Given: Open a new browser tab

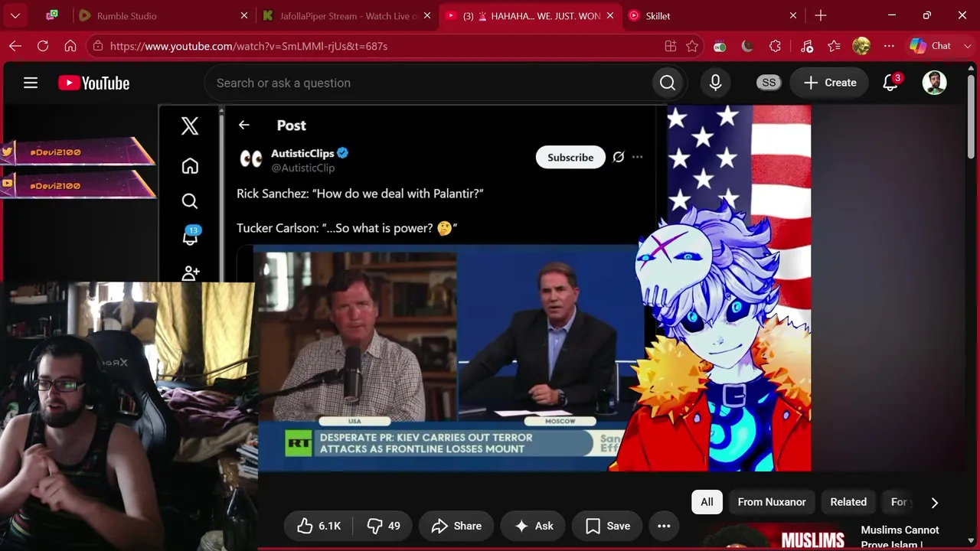Looking at the screenshot, I should pos(821,15).
